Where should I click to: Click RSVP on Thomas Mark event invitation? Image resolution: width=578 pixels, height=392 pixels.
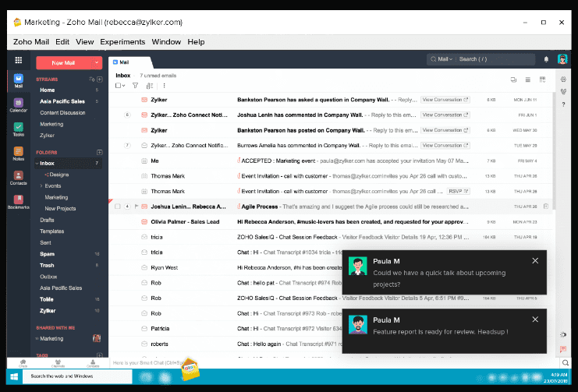pos(458,191)
